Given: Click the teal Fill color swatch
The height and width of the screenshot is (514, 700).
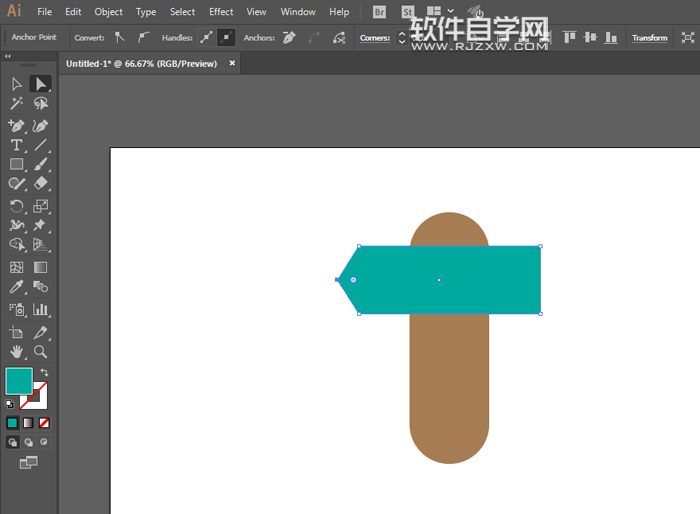Looking at the screenshot, I should coord(18,380).
